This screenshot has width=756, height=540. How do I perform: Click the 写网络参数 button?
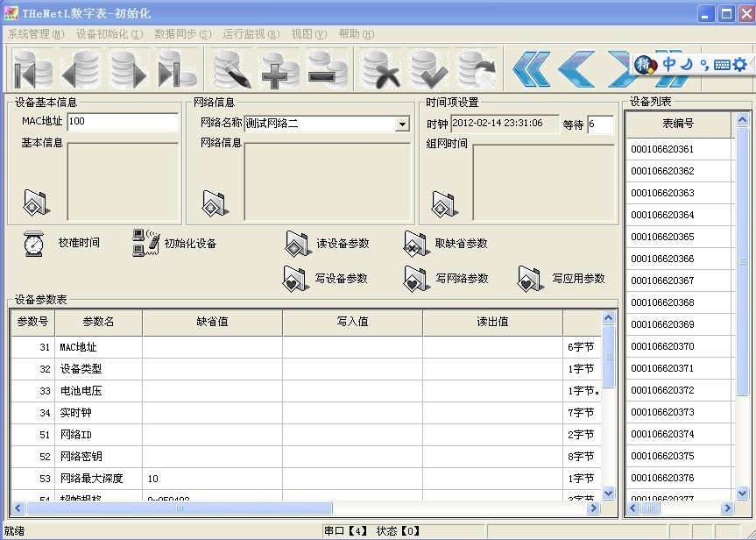pos(446,279)
